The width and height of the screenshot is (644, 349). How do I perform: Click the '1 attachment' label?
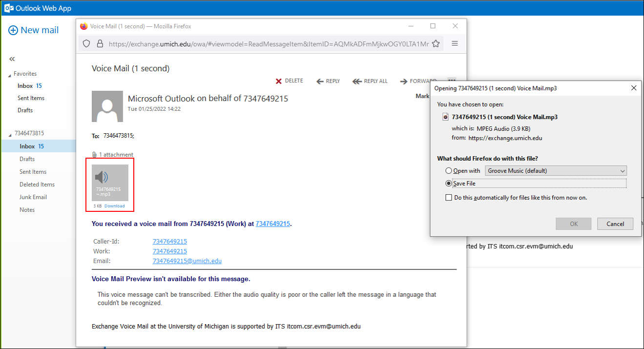(116, 155)
